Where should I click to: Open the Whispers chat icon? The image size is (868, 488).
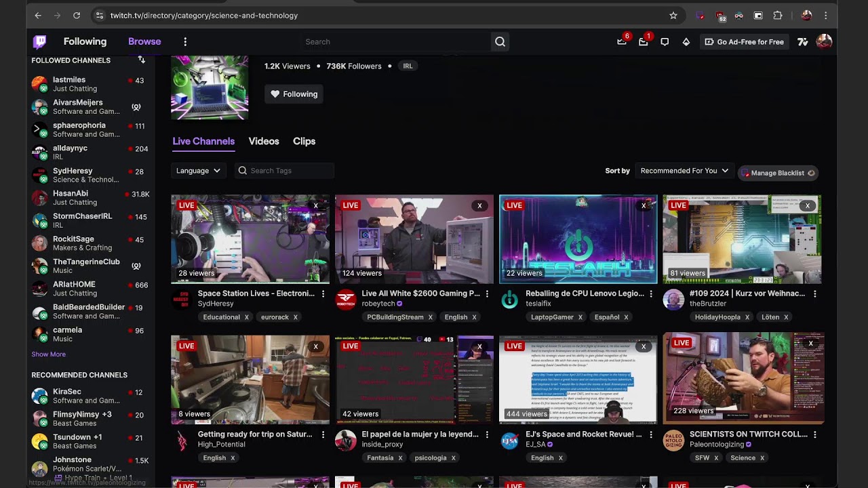pos(665,42)
